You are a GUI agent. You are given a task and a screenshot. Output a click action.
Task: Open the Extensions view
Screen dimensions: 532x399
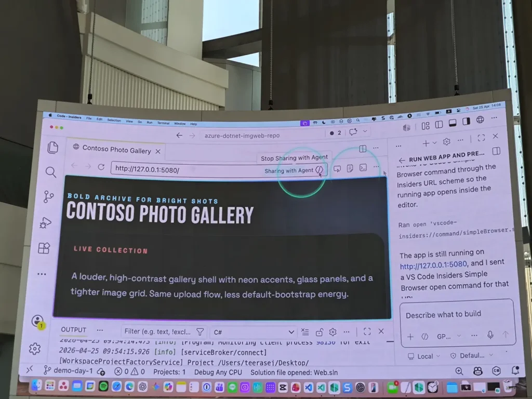point(44,248)
